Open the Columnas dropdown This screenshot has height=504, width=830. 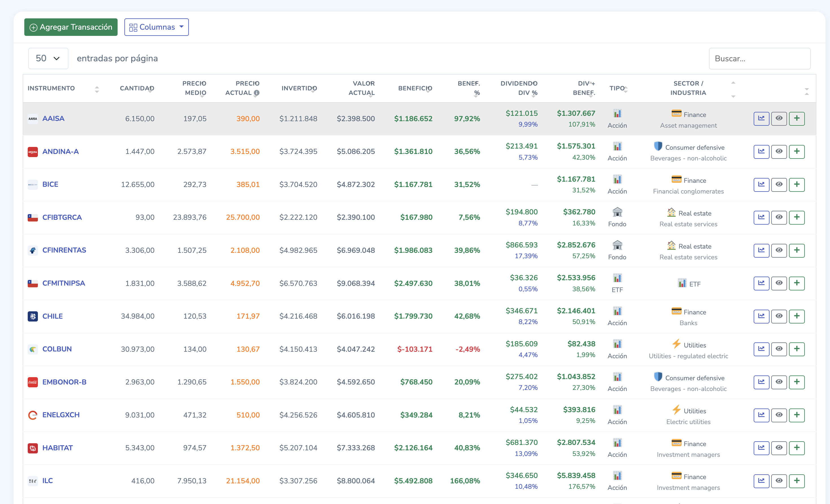[x=156, y=27]
